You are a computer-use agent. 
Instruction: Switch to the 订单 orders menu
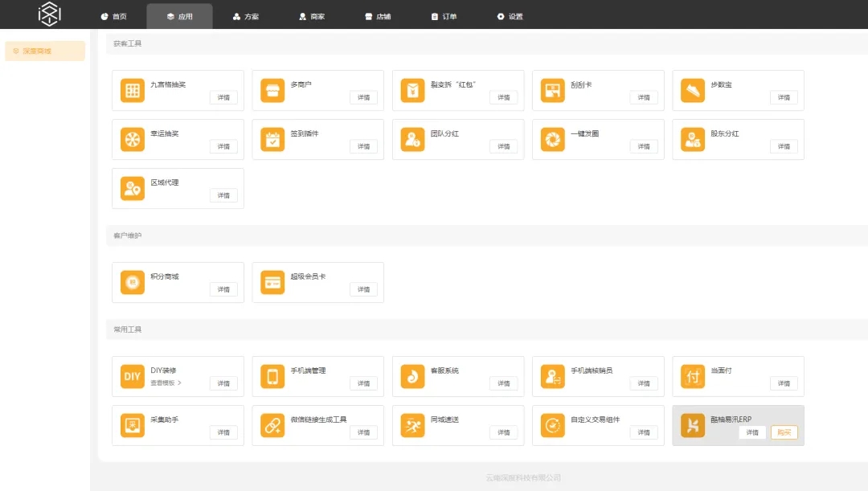point(443,15)
